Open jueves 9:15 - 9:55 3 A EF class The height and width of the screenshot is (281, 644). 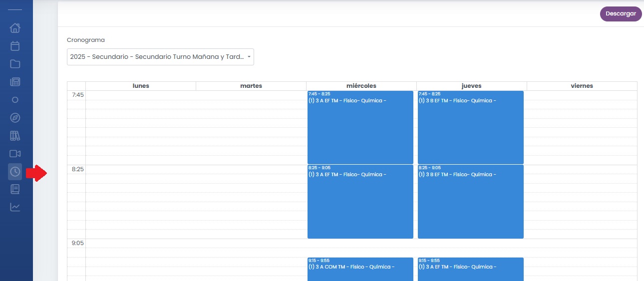tap(471, 269)
